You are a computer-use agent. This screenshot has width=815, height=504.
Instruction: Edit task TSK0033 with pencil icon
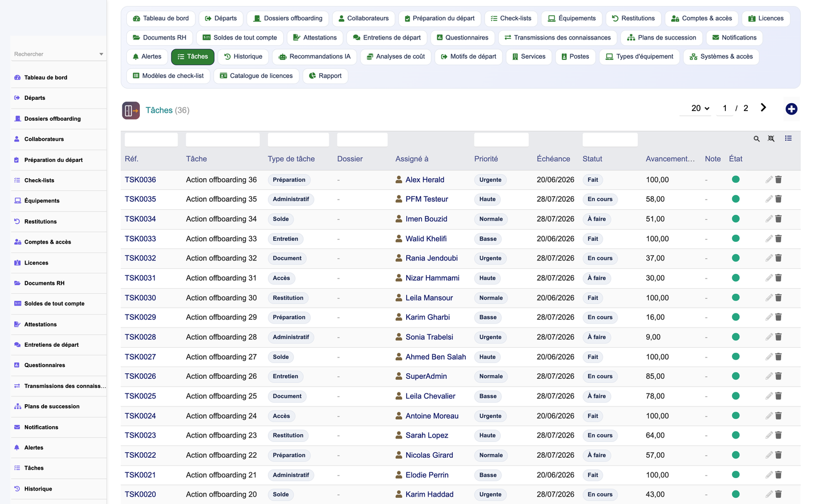tap(769, 239)
